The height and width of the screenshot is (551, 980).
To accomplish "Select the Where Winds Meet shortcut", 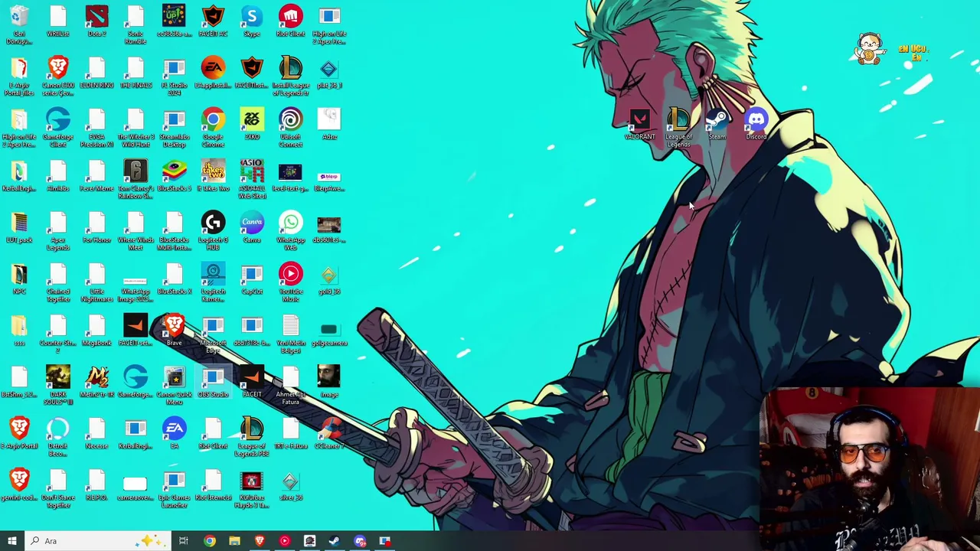I will [136, 230].
